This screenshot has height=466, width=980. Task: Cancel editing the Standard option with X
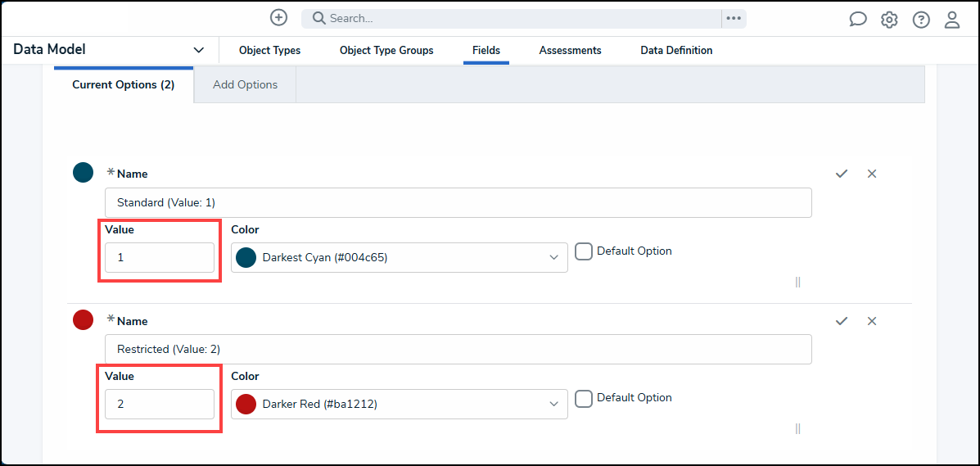pyautogui.click(x=872, y=174)
